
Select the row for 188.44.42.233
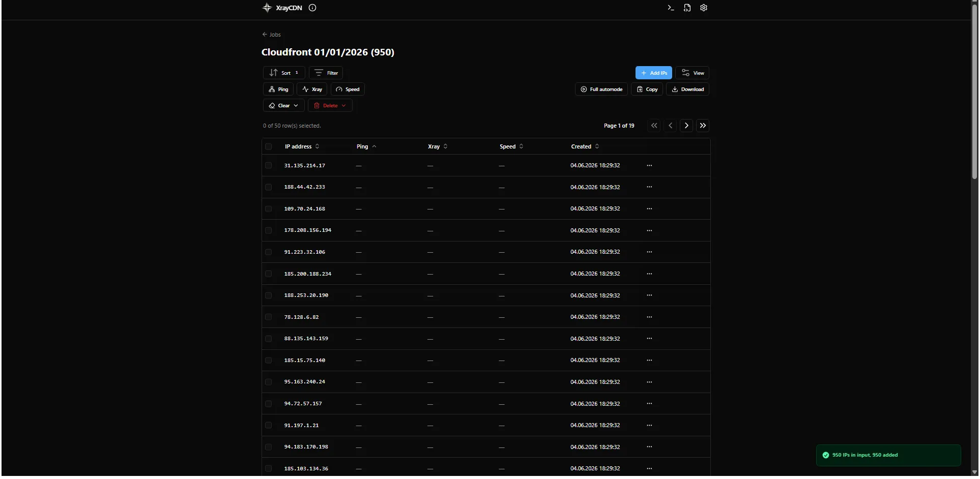click(269, 187)
